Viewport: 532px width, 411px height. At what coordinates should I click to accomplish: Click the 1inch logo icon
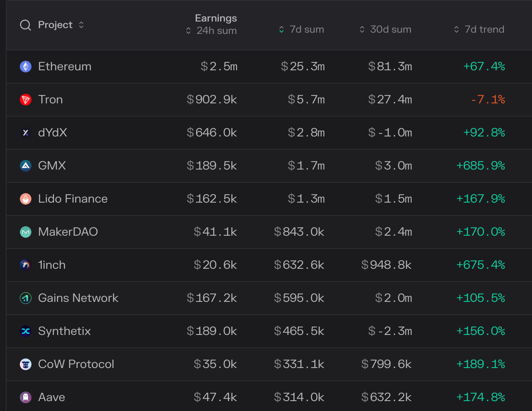[x=26, y=265]
